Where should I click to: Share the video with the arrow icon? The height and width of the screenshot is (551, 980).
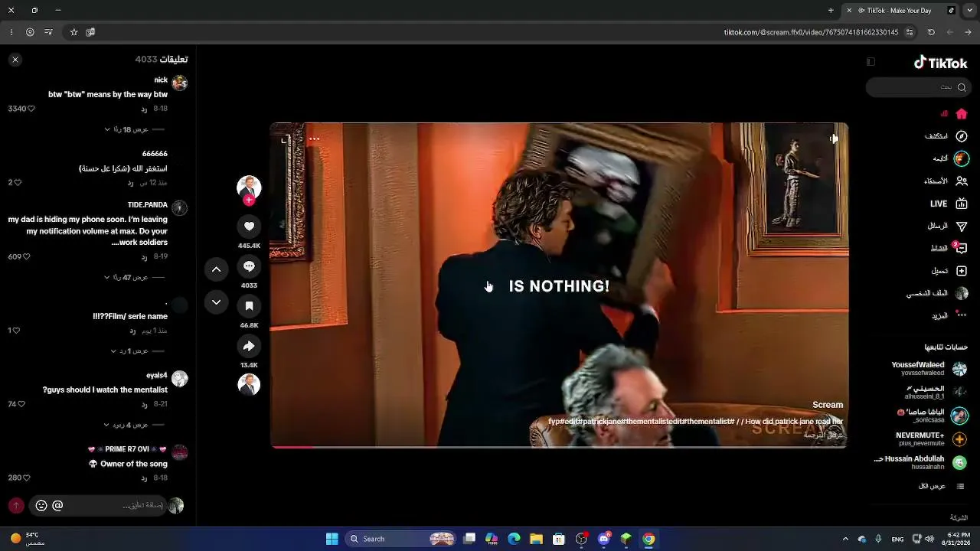[x=249, y=346]
